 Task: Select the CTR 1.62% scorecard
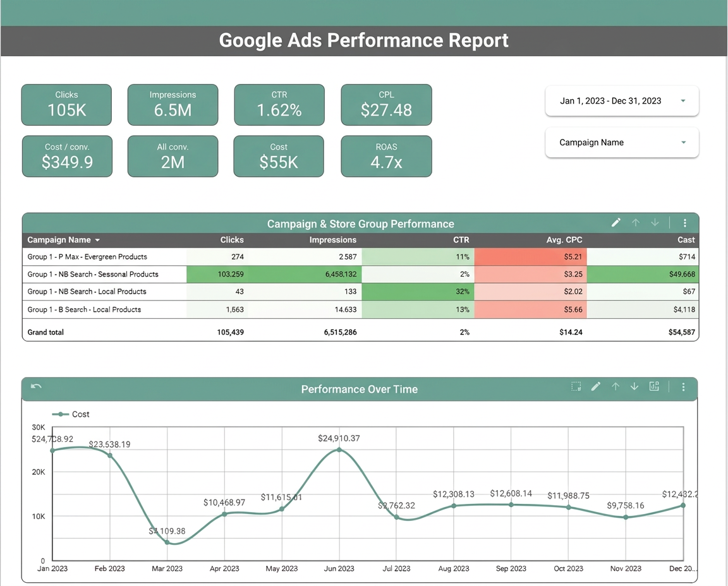tap(279, 105)
